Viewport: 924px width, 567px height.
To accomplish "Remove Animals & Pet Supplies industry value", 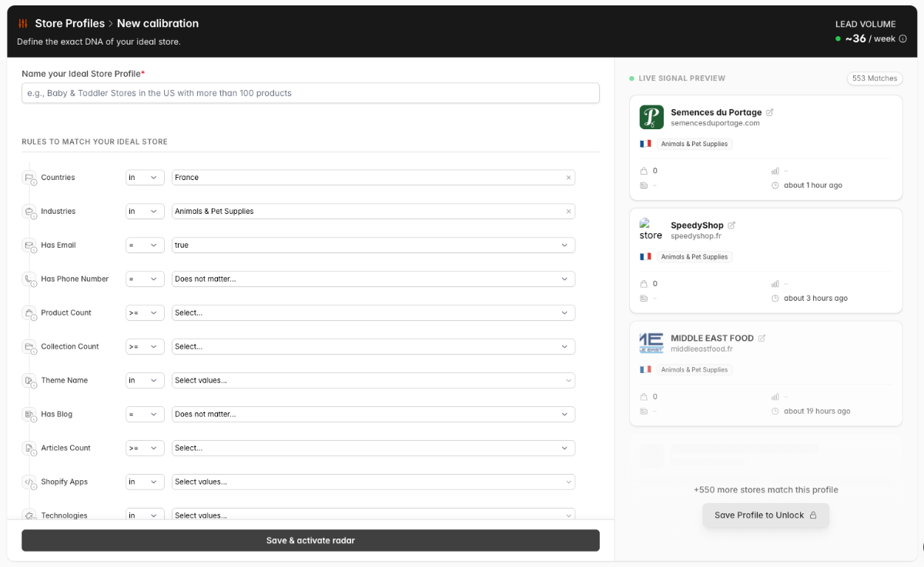I will tap(569, 212).
